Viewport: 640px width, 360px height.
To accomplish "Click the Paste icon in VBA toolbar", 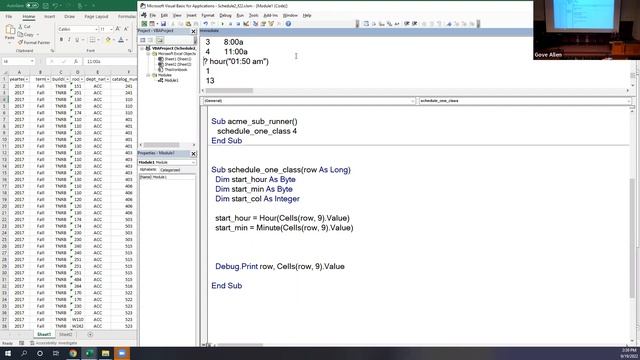I will pos(188,24).
